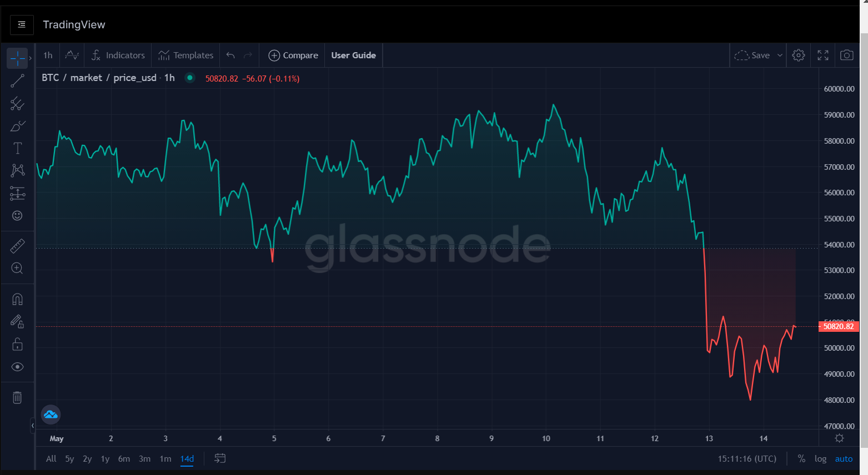Enter fullscreen mode
The image size is (868, 475).
click(823, 55)
